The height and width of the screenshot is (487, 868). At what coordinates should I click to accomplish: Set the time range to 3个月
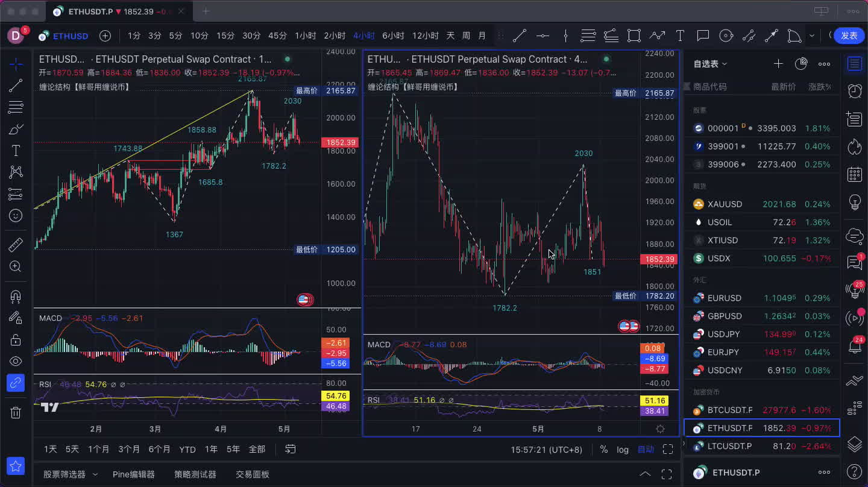click(x=129, y=450)
